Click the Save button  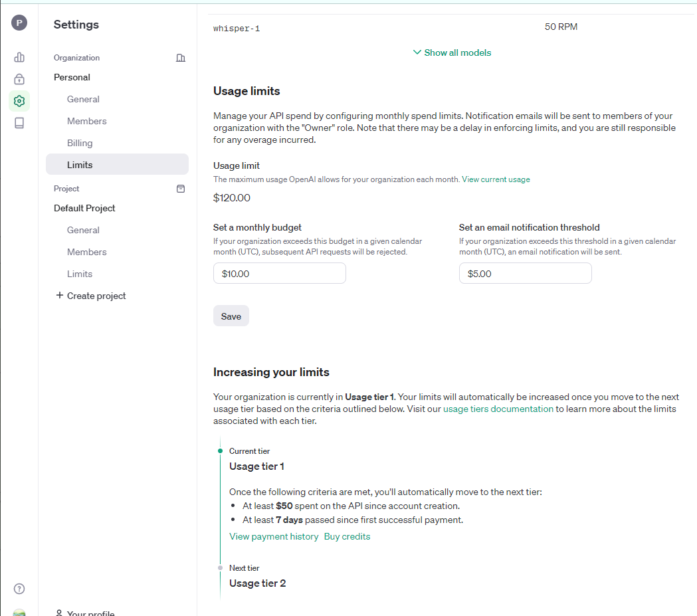coord(231,316)
